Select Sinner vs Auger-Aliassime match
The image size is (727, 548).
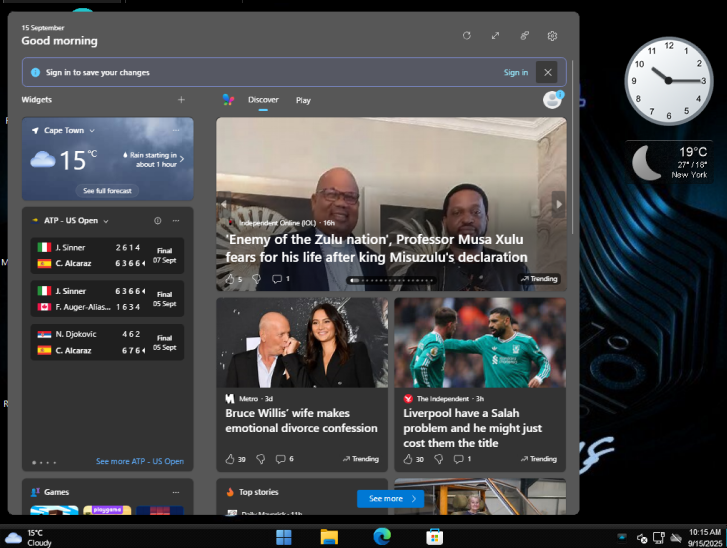click(x=108, y=299)
